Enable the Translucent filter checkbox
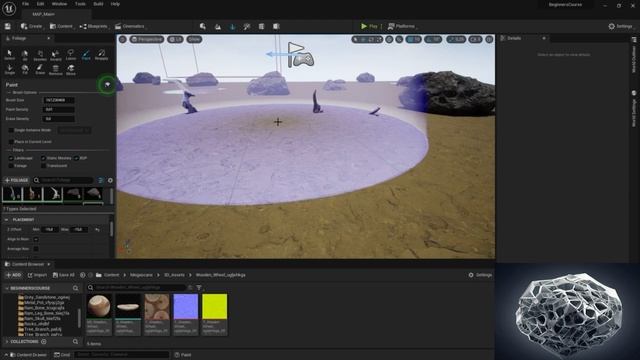This screenshot has width=640, height=360. pyautogui.click(x=43, y=166)
